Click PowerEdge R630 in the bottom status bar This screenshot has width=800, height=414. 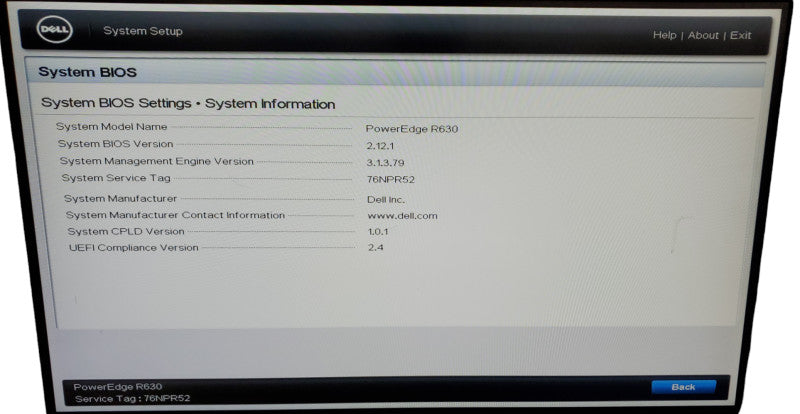118,387
